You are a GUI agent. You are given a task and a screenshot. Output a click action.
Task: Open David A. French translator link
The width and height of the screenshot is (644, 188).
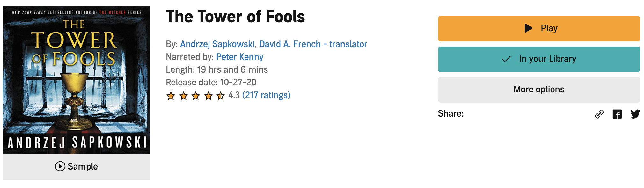click(x=313, y=44)
